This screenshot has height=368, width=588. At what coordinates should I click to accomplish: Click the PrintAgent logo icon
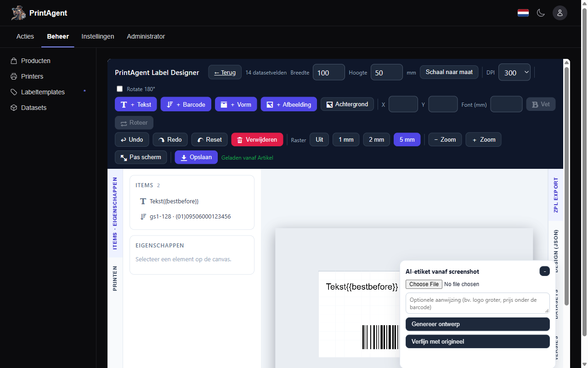tap(18, 13)
